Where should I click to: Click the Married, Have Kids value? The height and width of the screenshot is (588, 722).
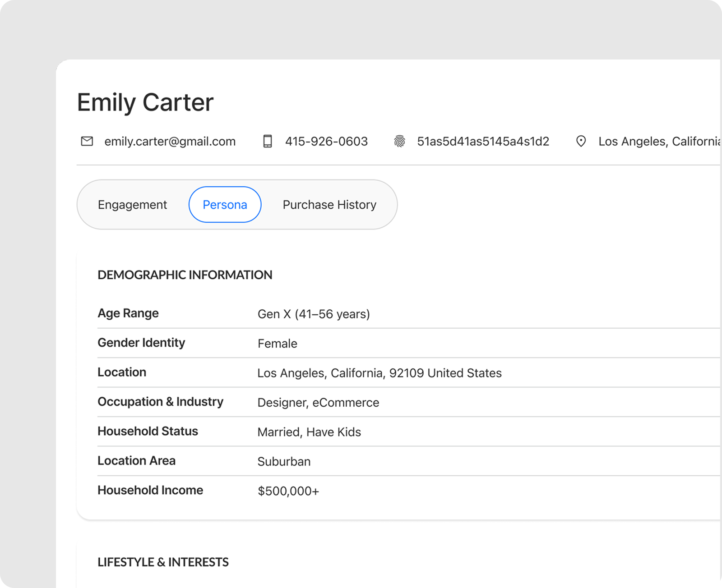(x=309, y=432)
